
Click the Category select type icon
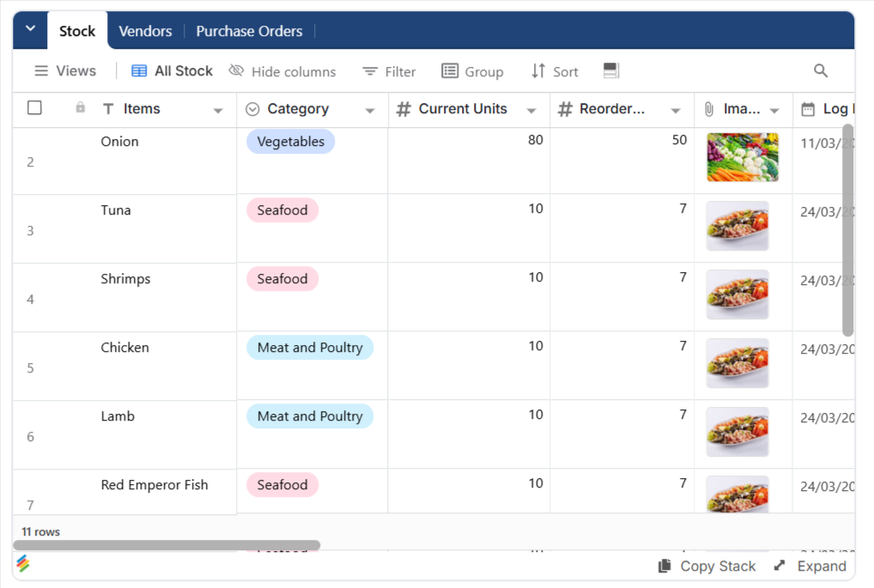252,109
